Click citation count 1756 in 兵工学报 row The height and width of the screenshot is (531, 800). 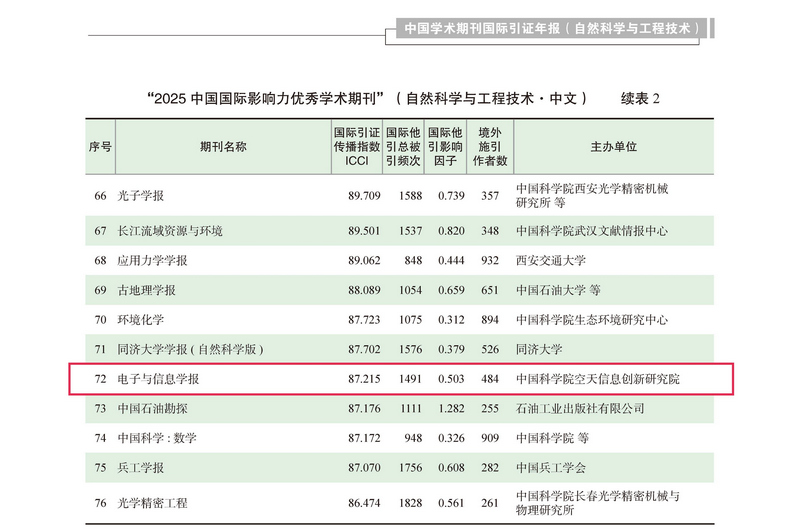411,467
